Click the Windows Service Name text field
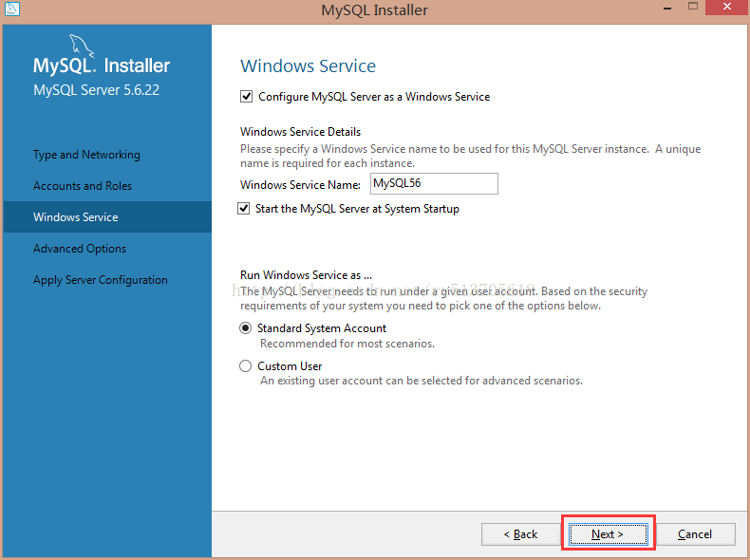750x560 pixels. click(x=433, y=184)
